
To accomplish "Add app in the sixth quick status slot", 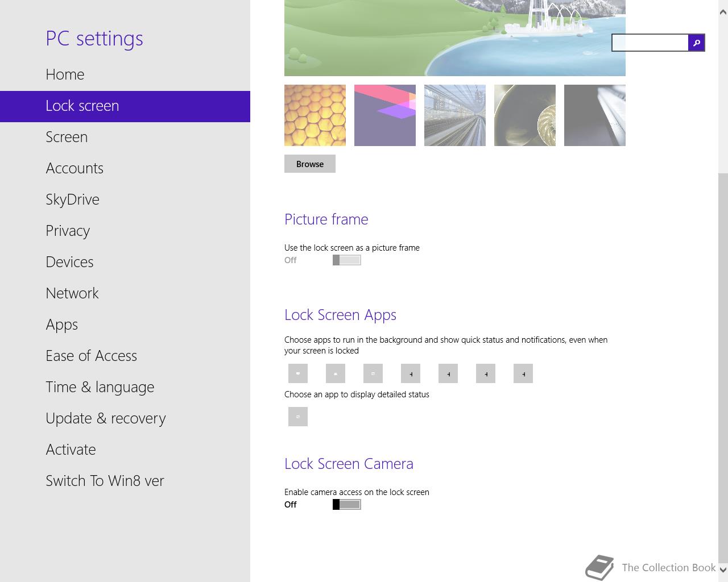I will 486,373.
